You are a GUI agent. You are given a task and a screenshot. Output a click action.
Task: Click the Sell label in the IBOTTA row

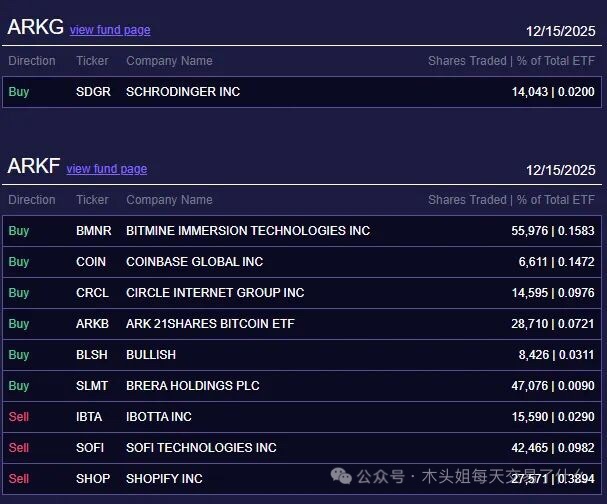[19, 417]
